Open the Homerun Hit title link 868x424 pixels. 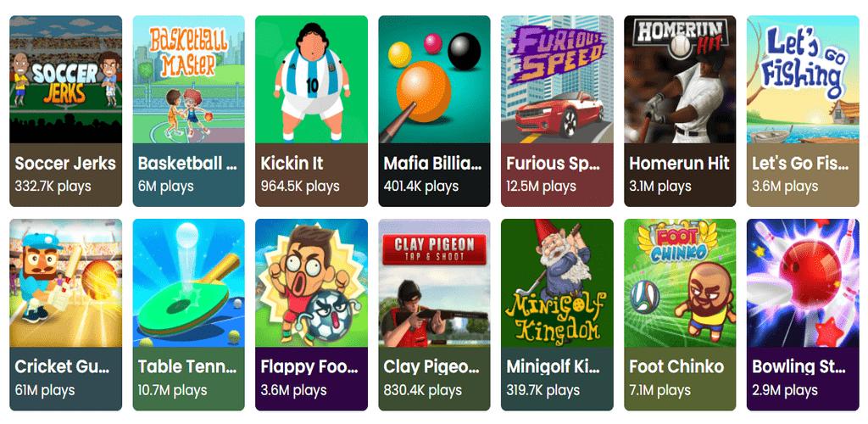679,164
